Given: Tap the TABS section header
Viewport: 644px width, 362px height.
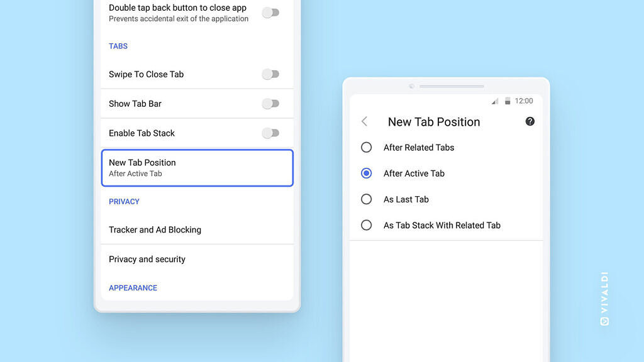Looking at the screenshot, I should tap(118, 46).
